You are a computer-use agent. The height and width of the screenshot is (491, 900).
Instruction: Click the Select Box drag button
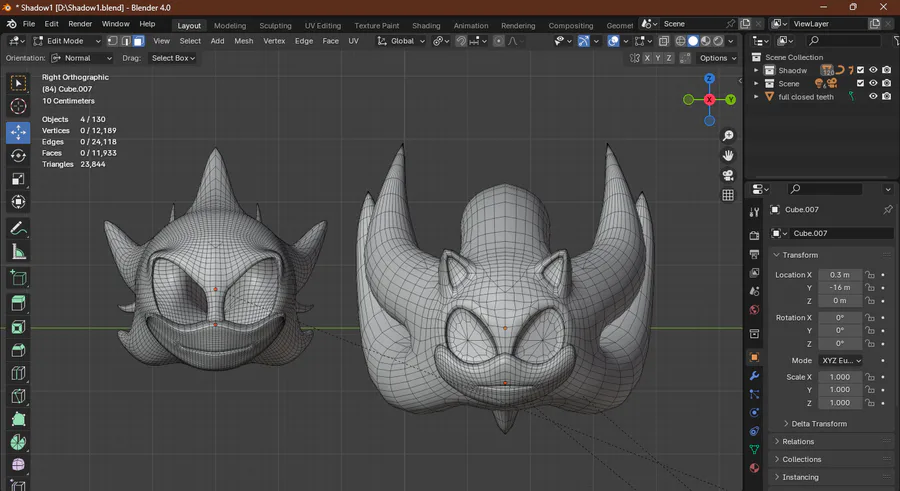click(172, 58)
